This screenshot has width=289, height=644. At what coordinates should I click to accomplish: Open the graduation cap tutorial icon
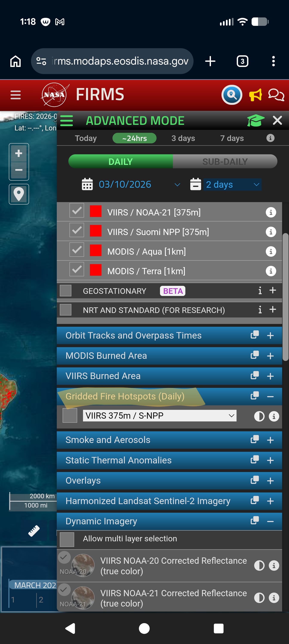click(255, 121)
